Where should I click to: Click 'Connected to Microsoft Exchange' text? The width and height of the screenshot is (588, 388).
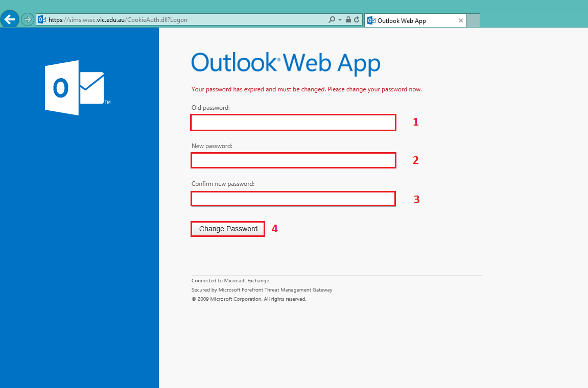230,281
